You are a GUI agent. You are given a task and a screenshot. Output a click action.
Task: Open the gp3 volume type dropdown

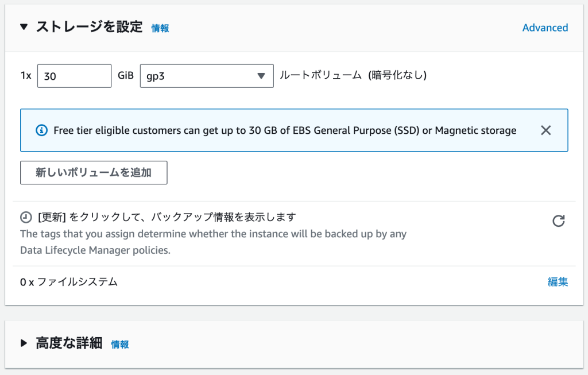[x=207, y=76]
